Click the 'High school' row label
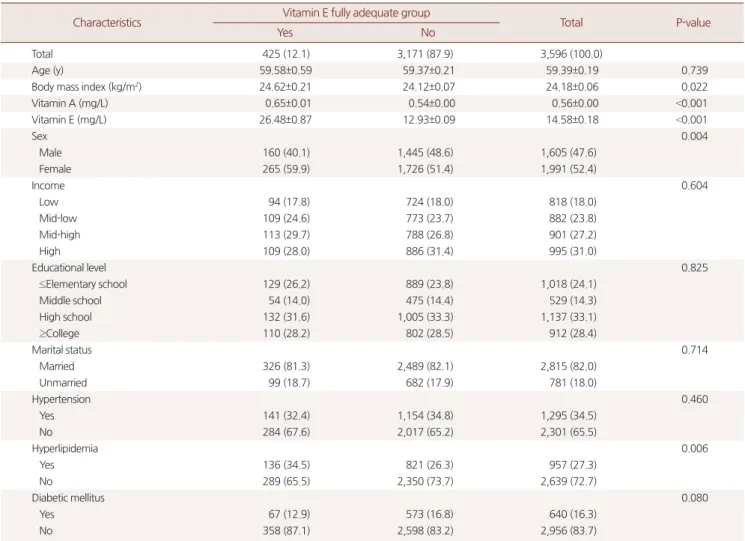 (x=66, y=317)
